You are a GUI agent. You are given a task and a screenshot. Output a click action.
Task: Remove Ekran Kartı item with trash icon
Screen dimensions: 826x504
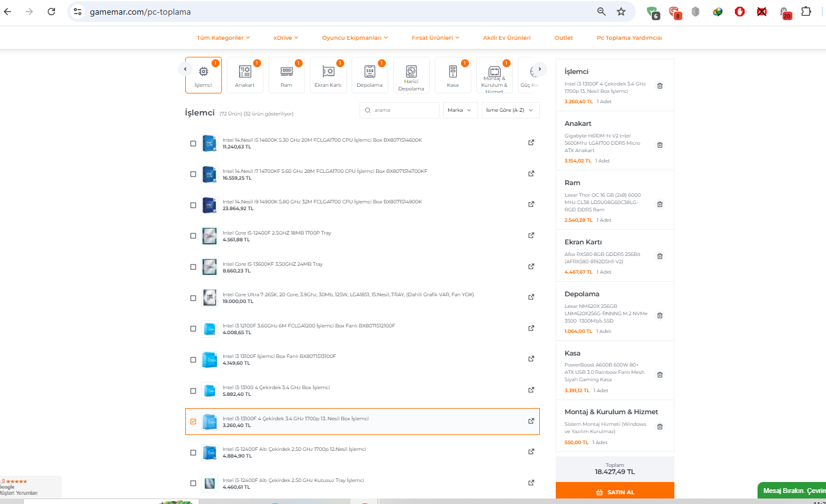(660, 256)
